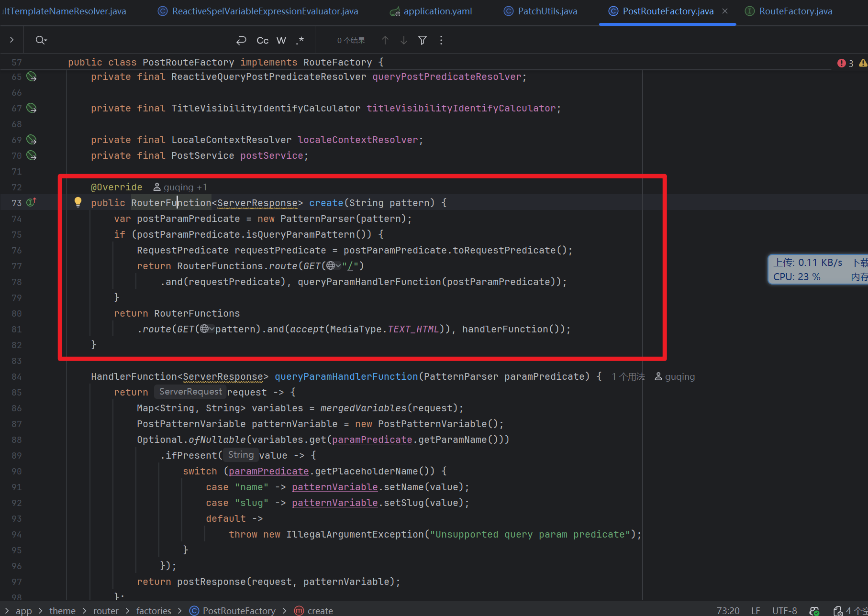Click the "1 个用法" usages hint
This screenshot has height=616, width=868.
pyautogui.click(x=628, y=377)
